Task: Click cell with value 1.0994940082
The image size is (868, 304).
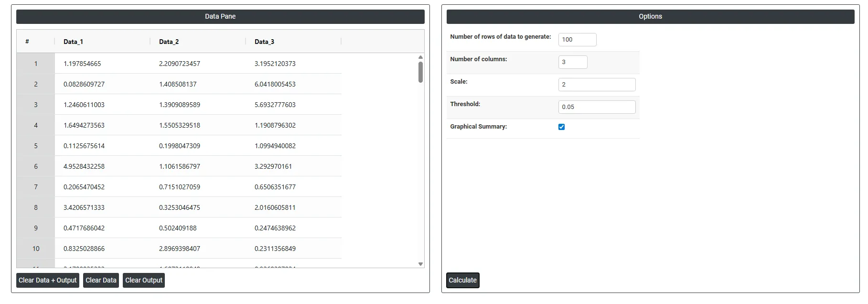Action: point(294,146)
